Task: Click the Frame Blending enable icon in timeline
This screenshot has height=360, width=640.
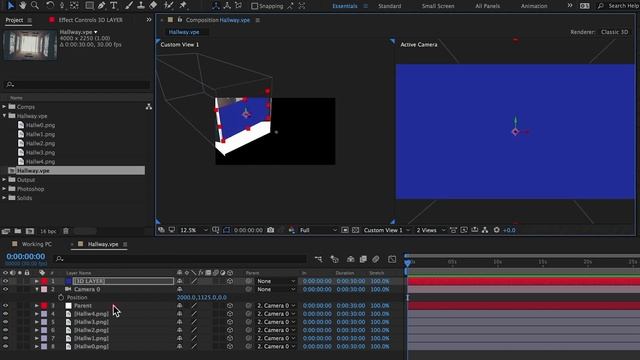Action: (x=363, y=259)
